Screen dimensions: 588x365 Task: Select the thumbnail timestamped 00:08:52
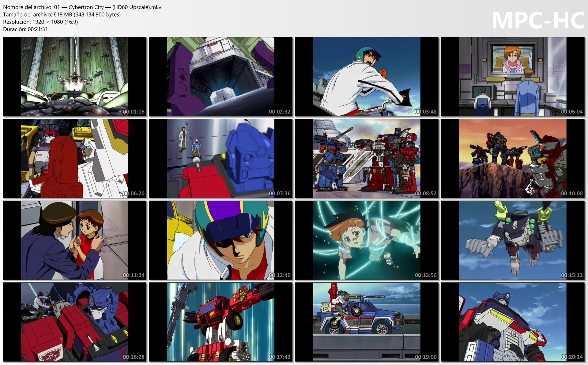[x=367, y=158]
